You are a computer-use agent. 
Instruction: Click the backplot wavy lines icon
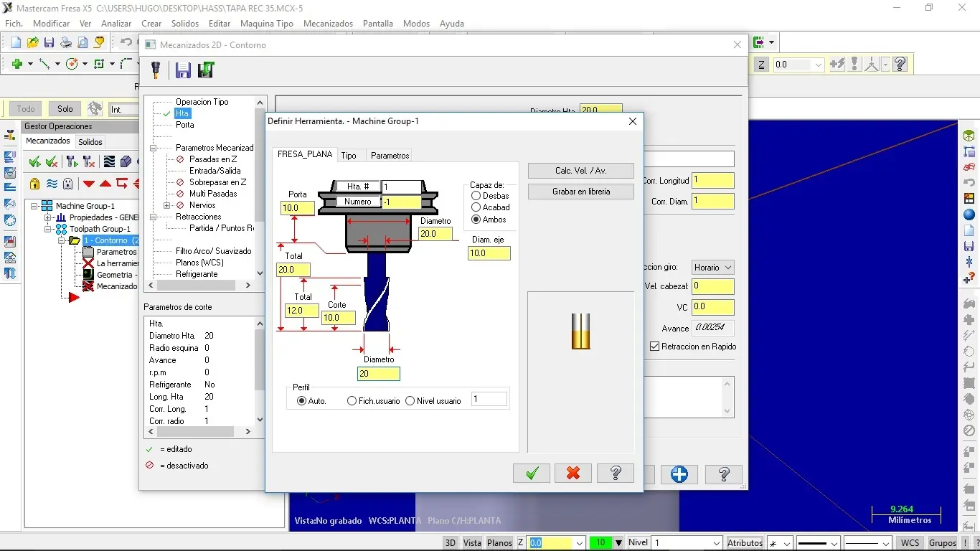(x=109, y=162)
